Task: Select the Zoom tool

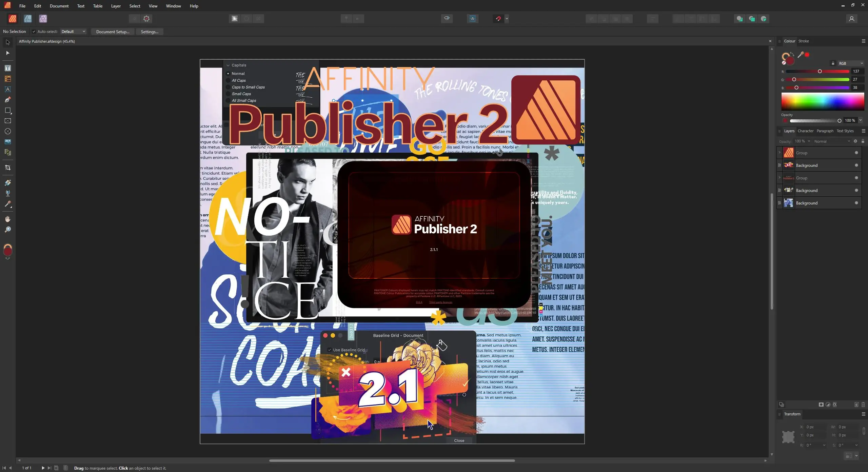Action: tap(7, 230)
